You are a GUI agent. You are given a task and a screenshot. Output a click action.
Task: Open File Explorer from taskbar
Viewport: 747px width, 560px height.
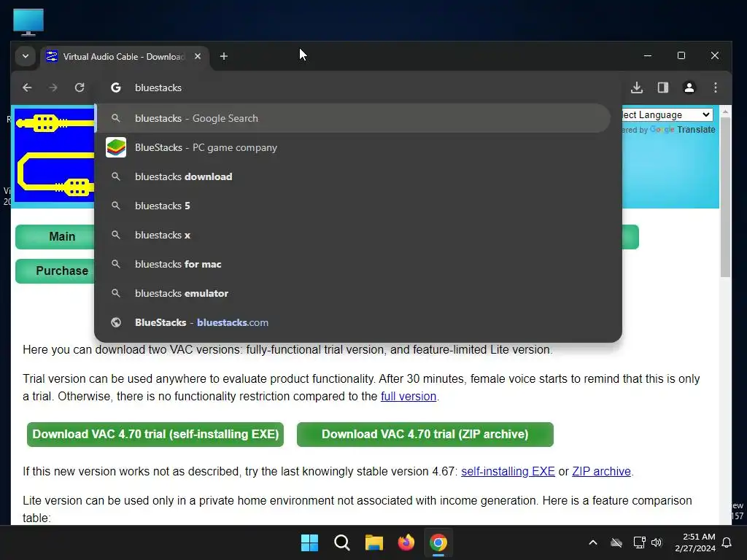[374, 542]
